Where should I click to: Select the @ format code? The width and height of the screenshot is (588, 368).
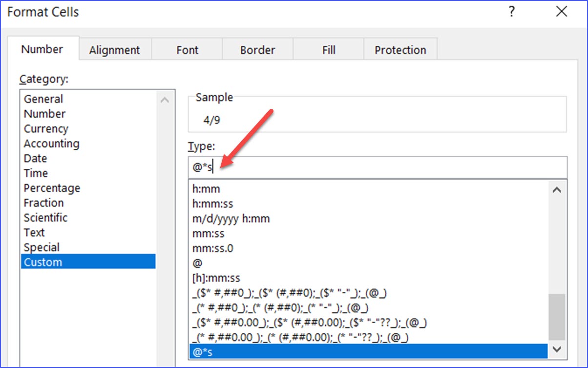pos(194,263)
